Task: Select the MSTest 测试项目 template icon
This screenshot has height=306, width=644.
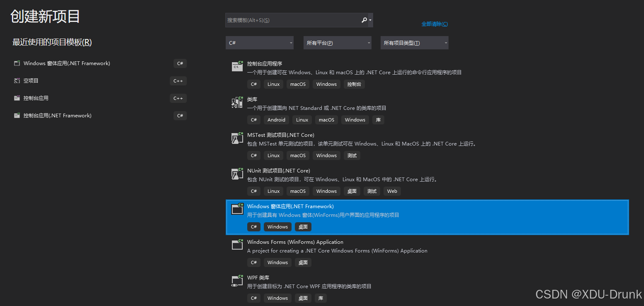Action: pos(237,138)
